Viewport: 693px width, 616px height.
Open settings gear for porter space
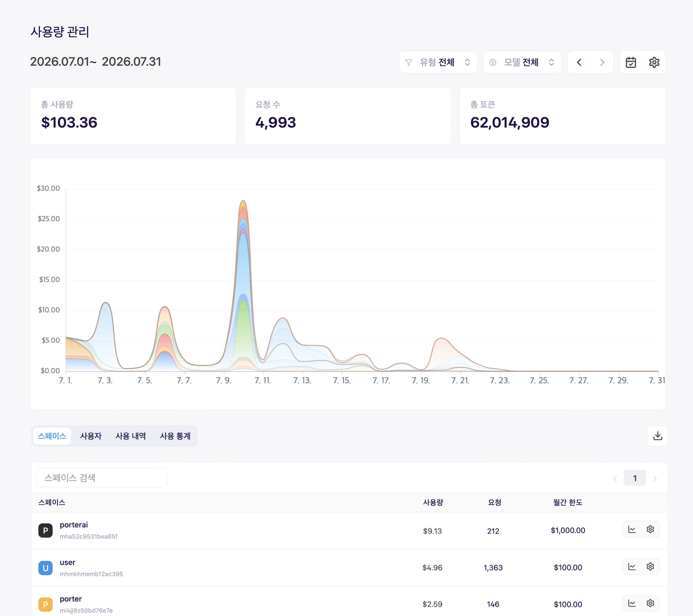click(650, 603)
